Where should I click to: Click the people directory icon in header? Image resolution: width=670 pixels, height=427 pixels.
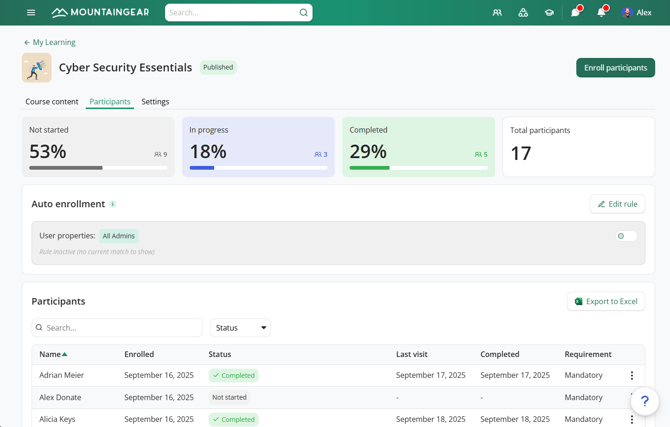pyautogui.click(x=497, y=13)
